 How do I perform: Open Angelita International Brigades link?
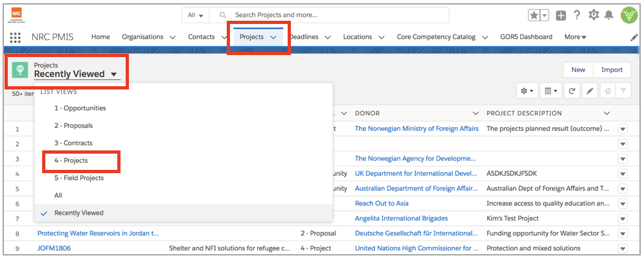(x=401, y=219)
